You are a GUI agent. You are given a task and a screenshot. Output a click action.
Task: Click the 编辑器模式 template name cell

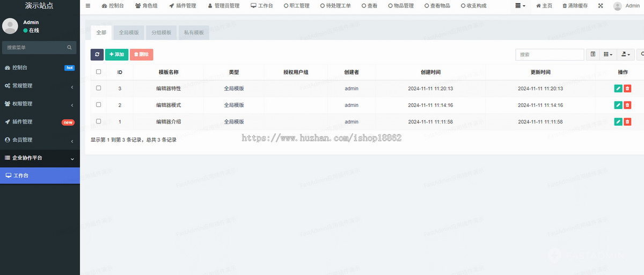click(x=169, y=105)
